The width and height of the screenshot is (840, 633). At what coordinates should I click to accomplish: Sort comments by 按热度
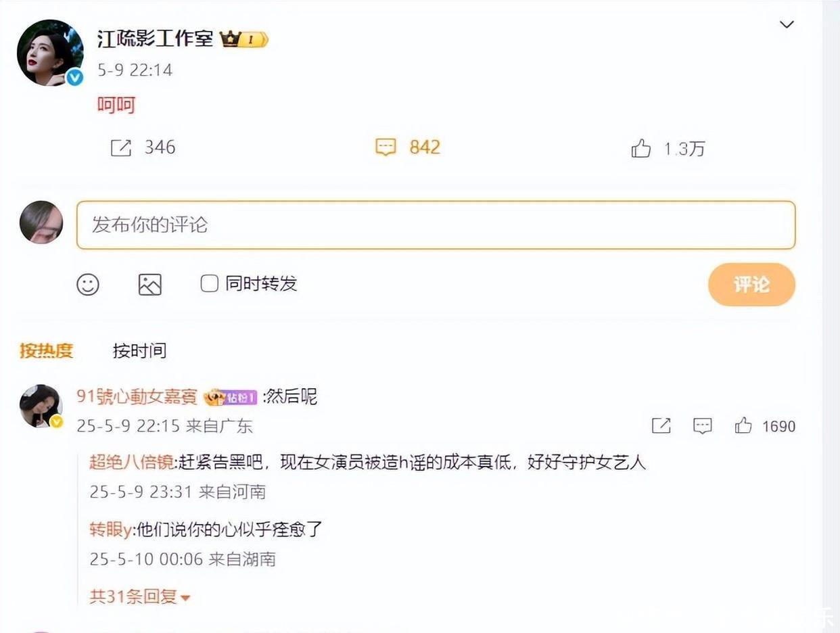(x=46, y=350)
